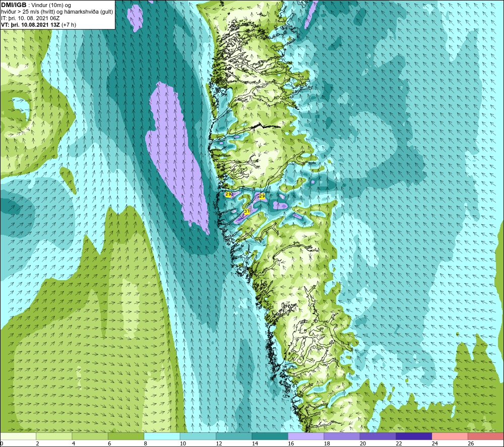The image size is (504, 447).
Task: Click the legend value "8"
Action: [146, 443]
